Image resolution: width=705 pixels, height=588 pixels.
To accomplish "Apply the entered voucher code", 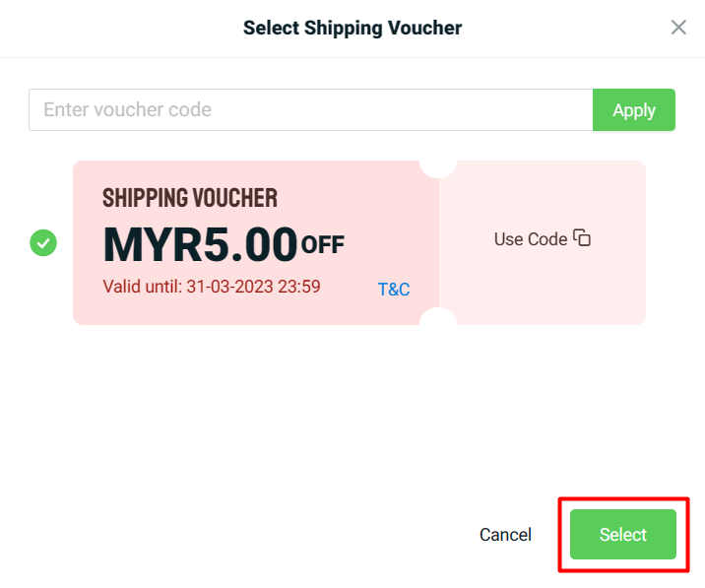I will 634,109.
